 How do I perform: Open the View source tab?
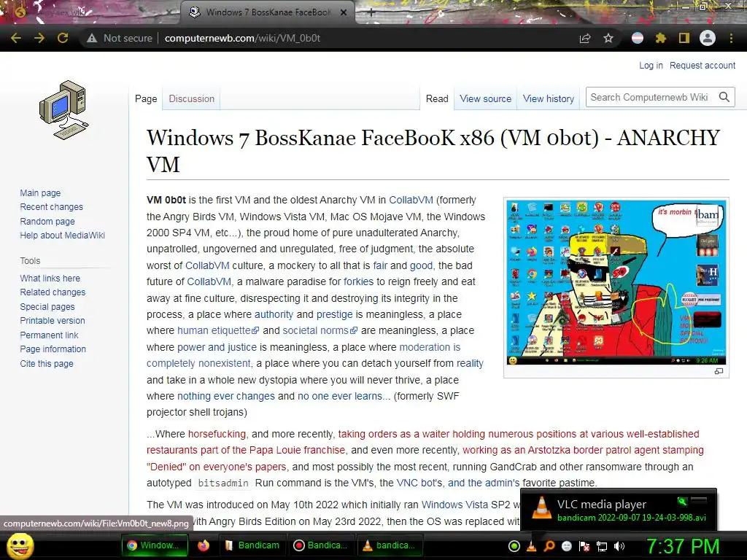point(485,98)
